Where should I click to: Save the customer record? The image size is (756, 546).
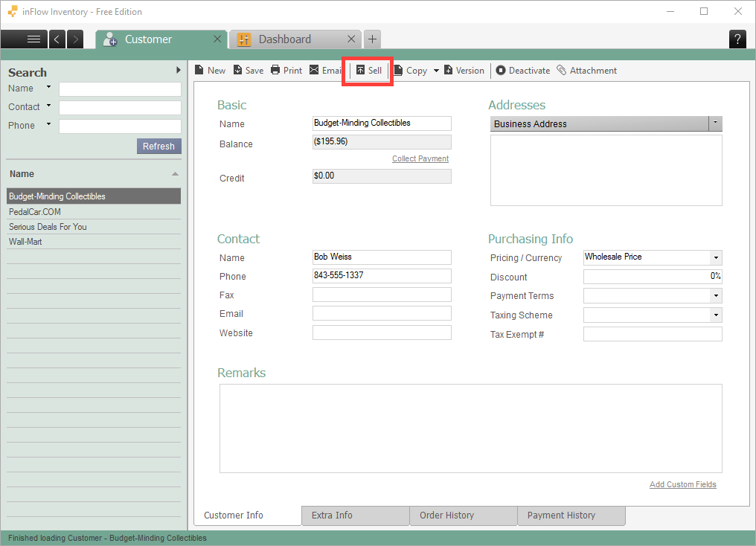pyautogui.click(x=249, y=71)
